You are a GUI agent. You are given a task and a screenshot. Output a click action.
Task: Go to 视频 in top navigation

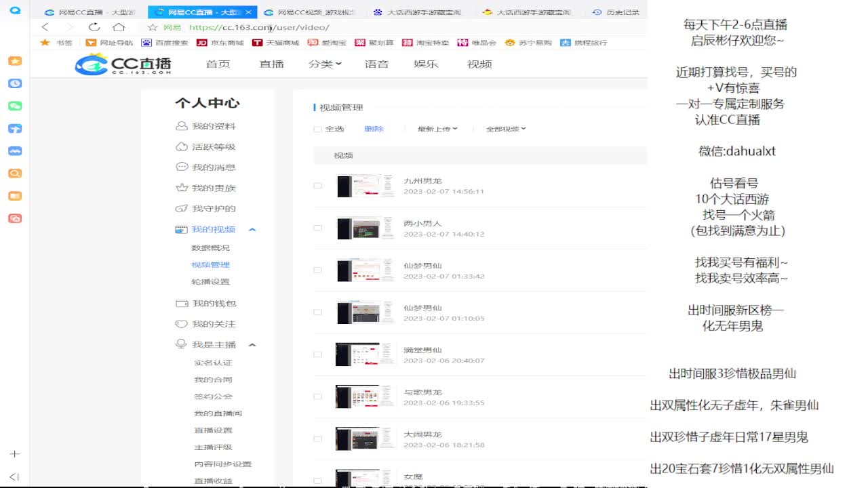click(x=479, y=64)
